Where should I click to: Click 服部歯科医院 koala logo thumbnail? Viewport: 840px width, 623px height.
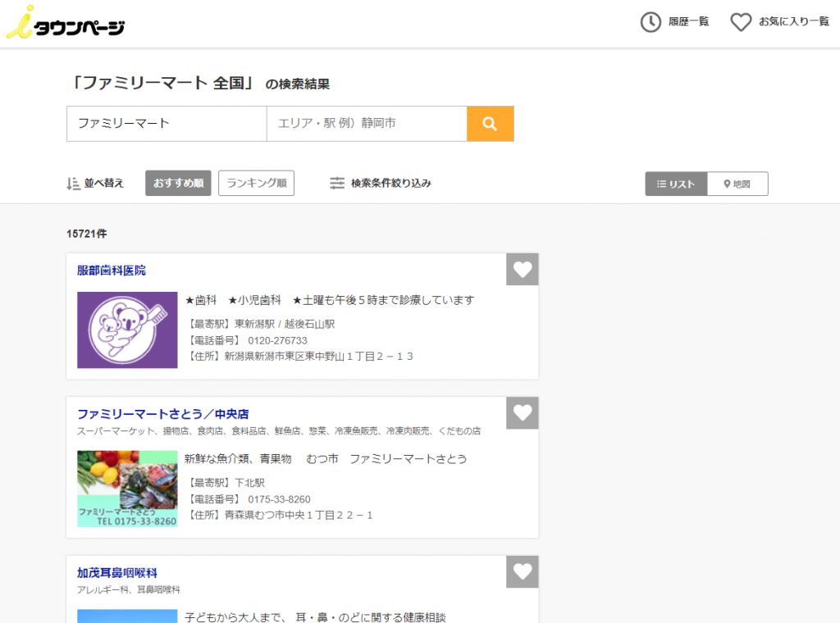[127, 330]
